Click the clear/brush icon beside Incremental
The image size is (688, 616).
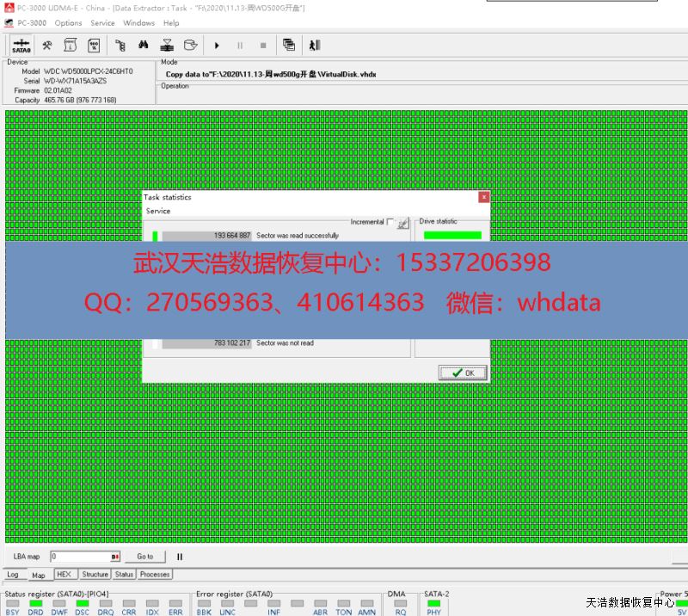402,222
